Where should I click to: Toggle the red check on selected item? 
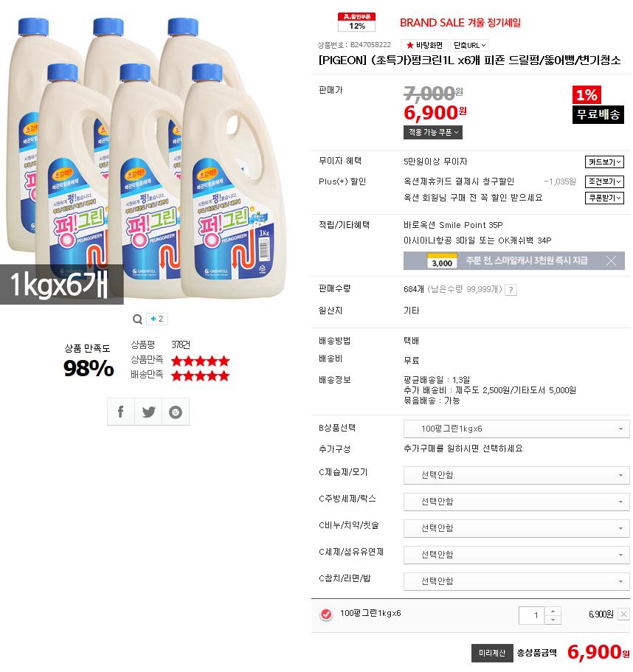pyautogui.click(x=326, y=614)
